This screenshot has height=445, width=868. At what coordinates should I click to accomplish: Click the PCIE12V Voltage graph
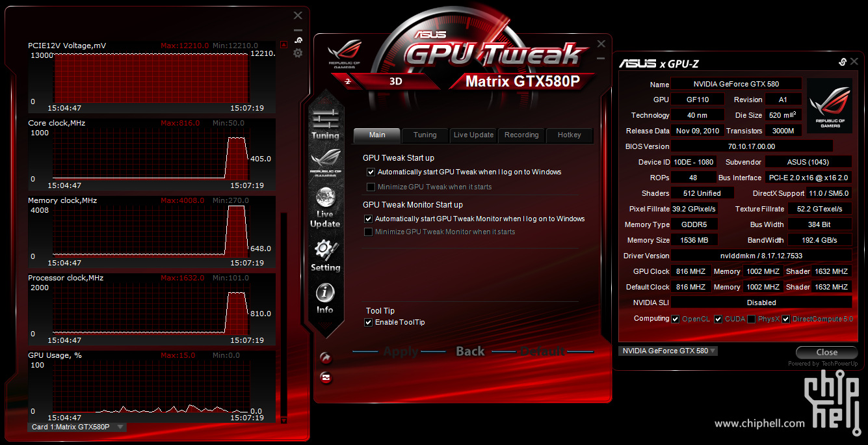point(151,78)
